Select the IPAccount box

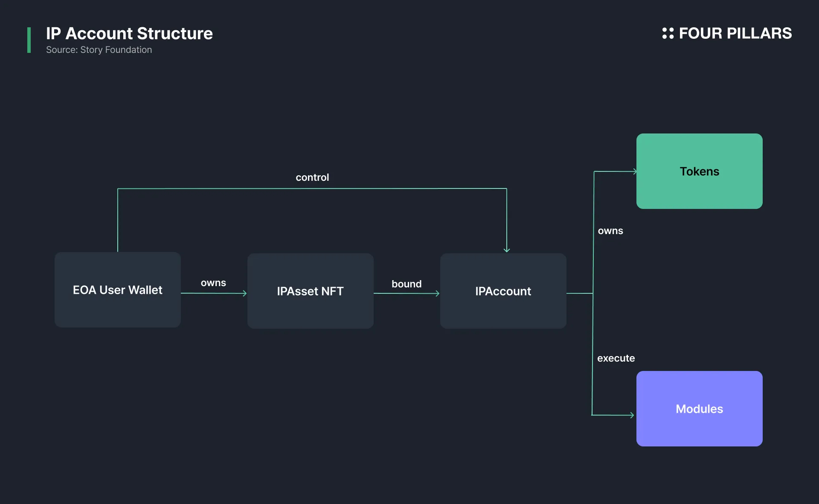pos(503,291)
